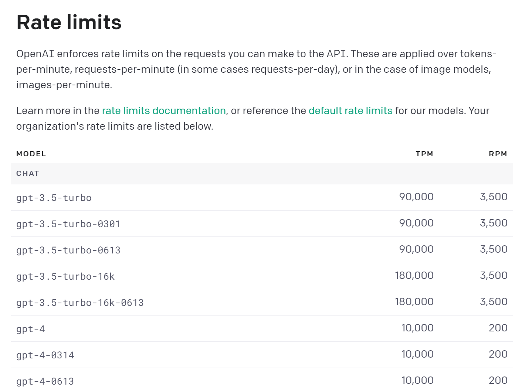Open the rate limits documentation link

[164, 111]
